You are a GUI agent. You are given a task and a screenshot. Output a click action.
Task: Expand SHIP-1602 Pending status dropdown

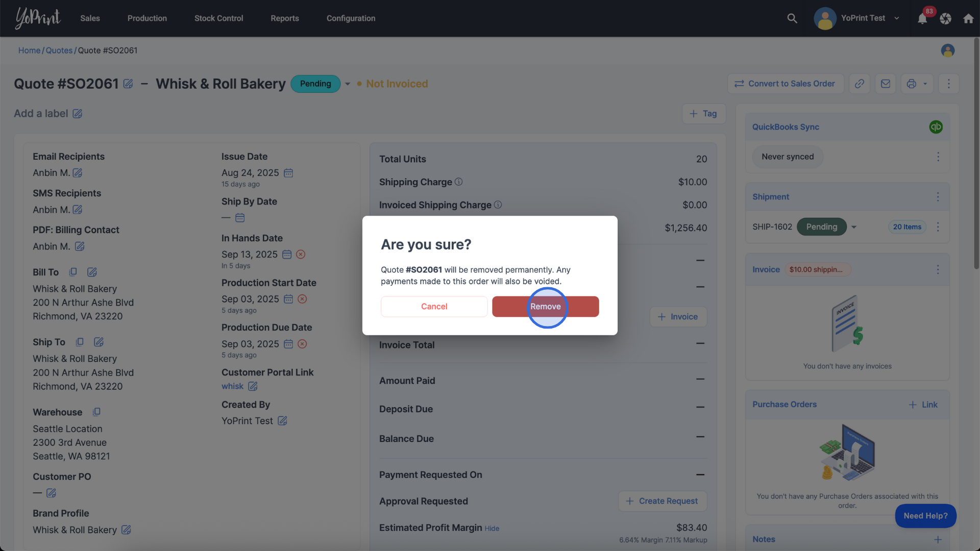tap(854, 227)
